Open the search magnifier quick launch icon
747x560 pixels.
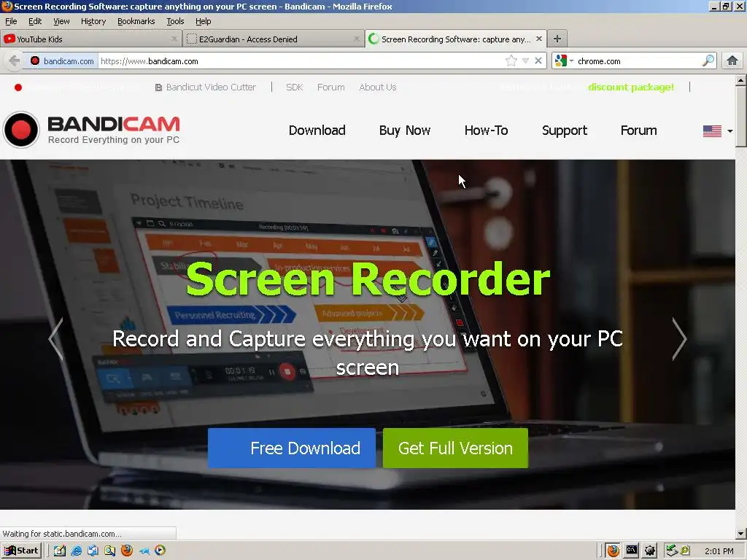coord(109,551)
